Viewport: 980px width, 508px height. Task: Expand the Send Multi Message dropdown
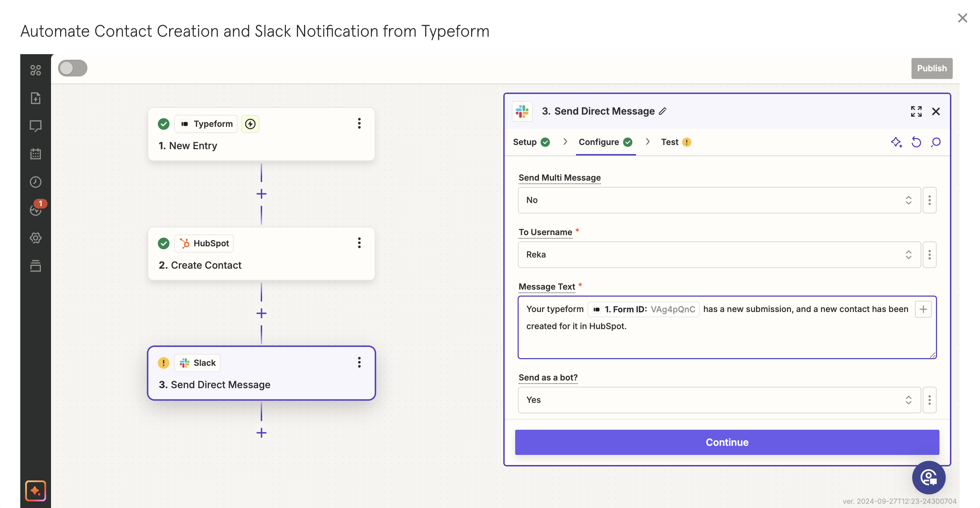pos(908,199)
